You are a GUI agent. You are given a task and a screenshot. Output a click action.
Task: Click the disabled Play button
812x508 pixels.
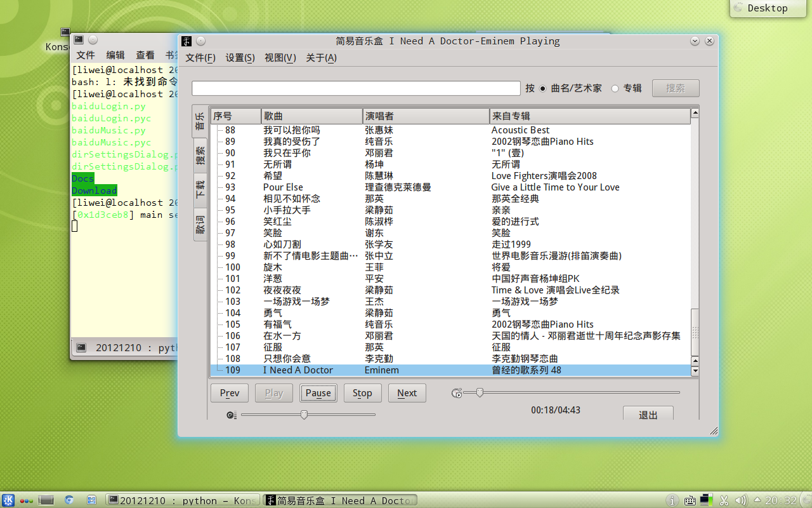tap(274, 393)
